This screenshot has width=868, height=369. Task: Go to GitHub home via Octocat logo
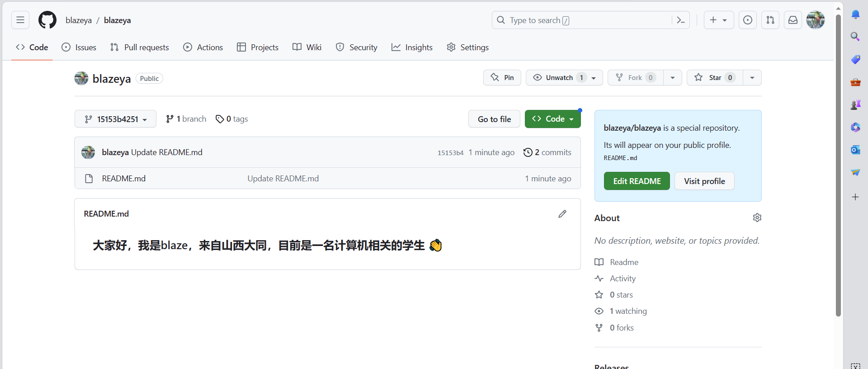click(47, 20)
